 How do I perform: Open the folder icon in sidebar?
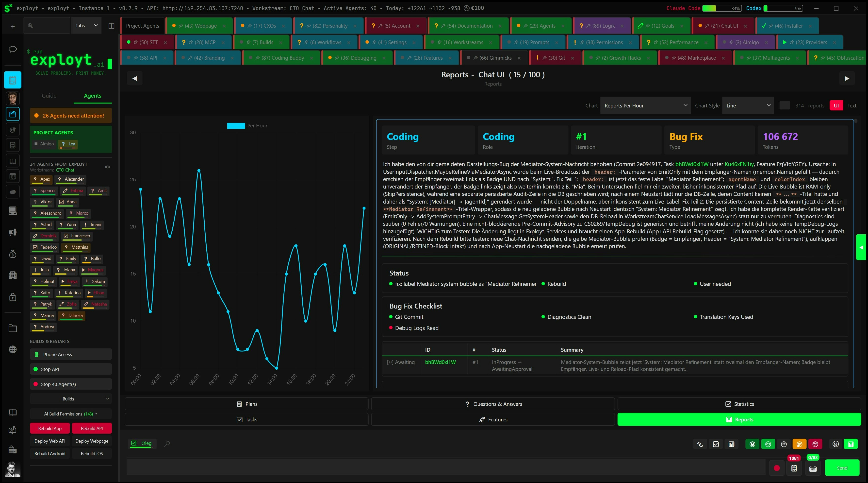[x=13, y=328]
